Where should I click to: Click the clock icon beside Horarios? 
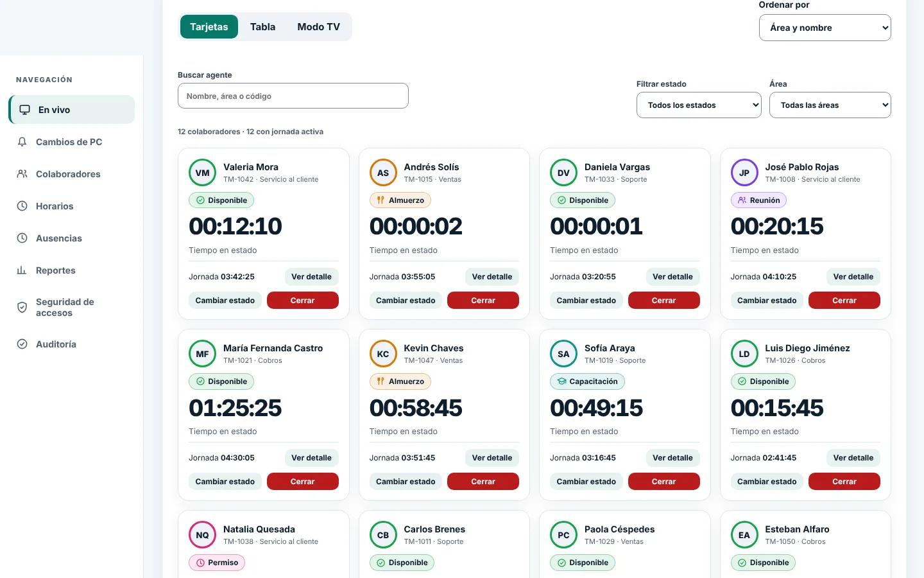pos(22,206)
